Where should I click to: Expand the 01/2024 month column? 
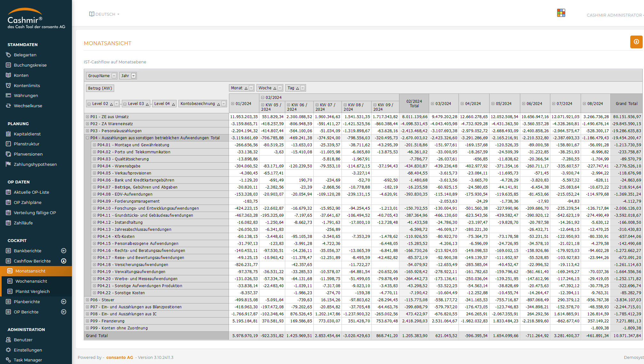click(233, 104)
